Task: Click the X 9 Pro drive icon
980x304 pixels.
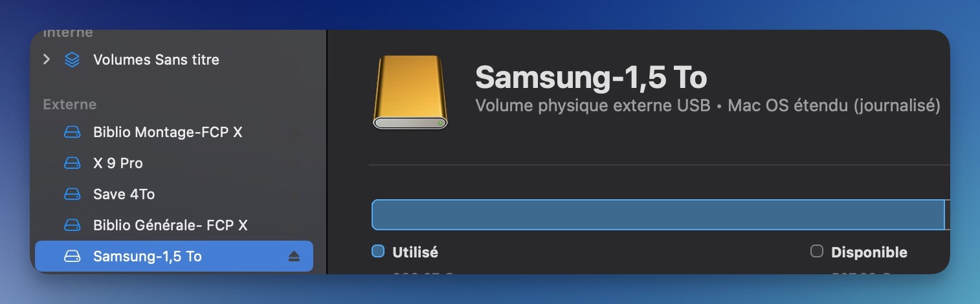Action: pyautogui.click(x=72, y=164)
